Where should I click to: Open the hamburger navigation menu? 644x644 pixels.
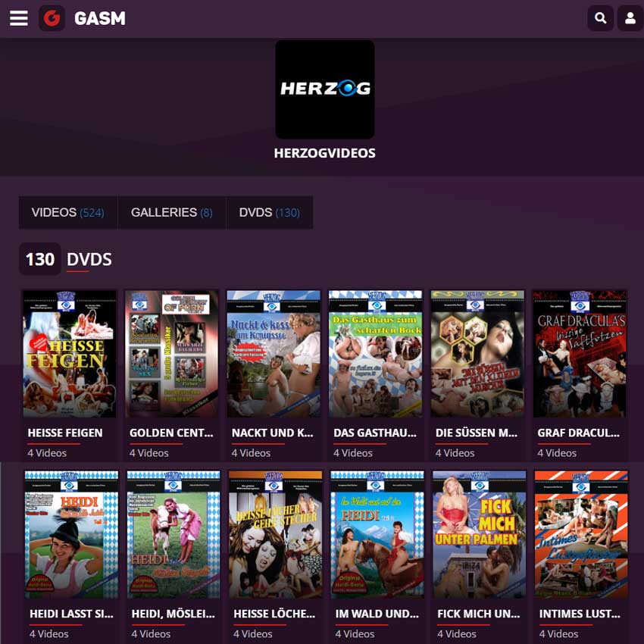[x=18, y=18]
